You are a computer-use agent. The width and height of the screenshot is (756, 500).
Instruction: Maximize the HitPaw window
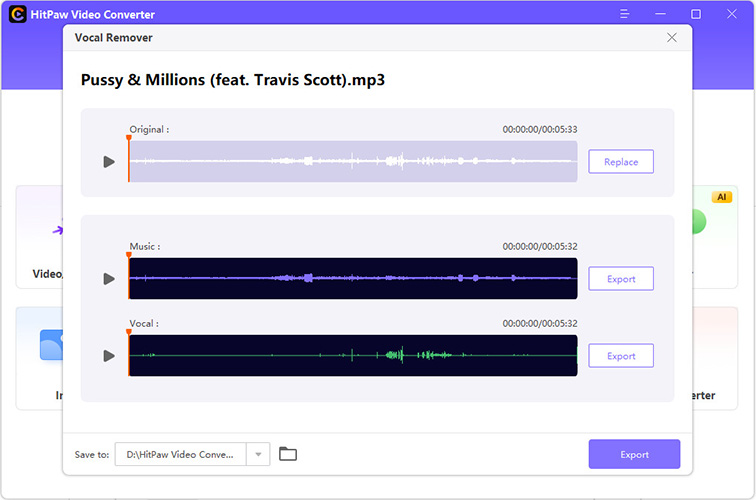click(696, 14)
